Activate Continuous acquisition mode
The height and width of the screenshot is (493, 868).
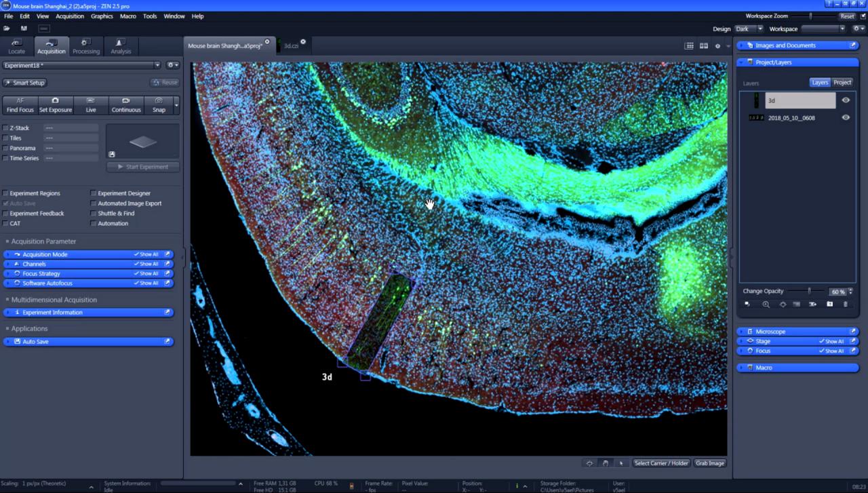[x=125, y=105]
